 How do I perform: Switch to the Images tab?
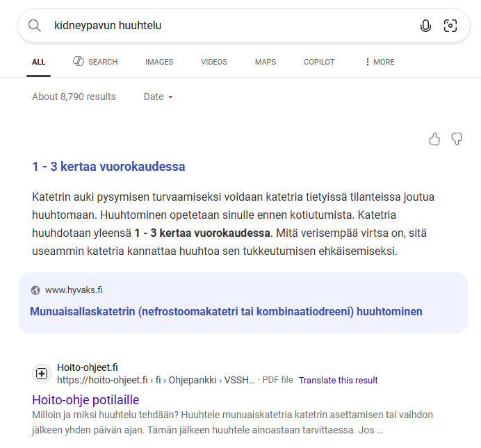(x=159, y=62)
